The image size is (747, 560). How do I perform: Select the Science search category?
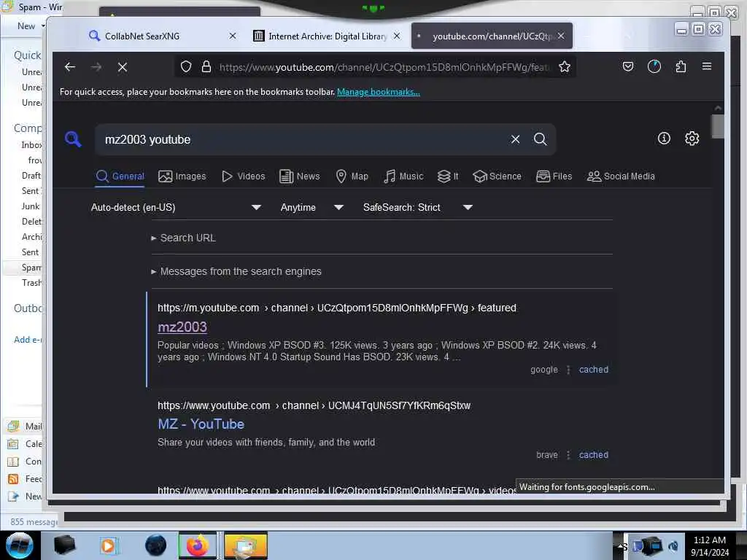(497, 176)
